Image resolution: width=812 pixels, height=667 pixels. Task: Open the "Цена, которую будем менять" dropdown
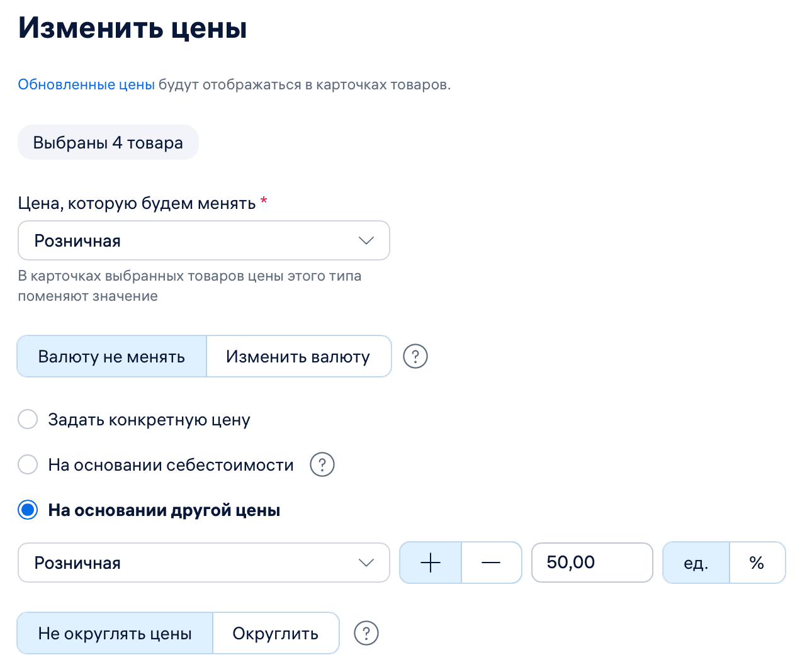coord(204,240)
